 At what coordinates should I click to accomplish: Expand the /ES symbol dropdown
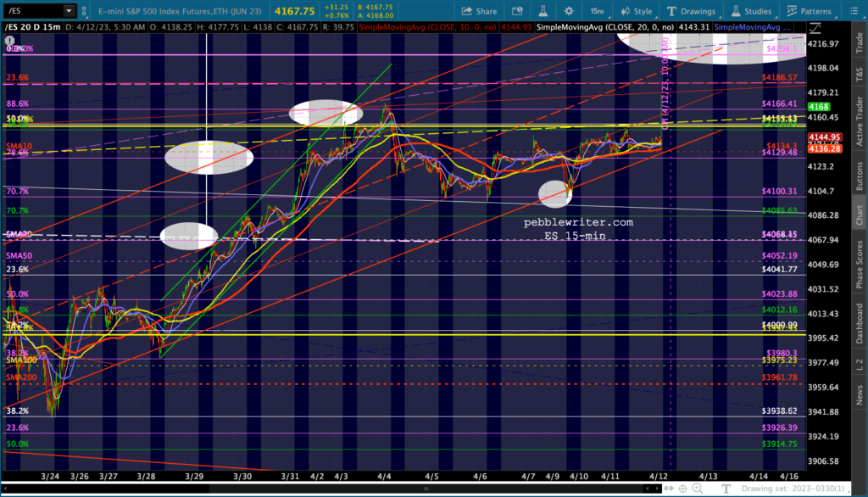[68, 11]
